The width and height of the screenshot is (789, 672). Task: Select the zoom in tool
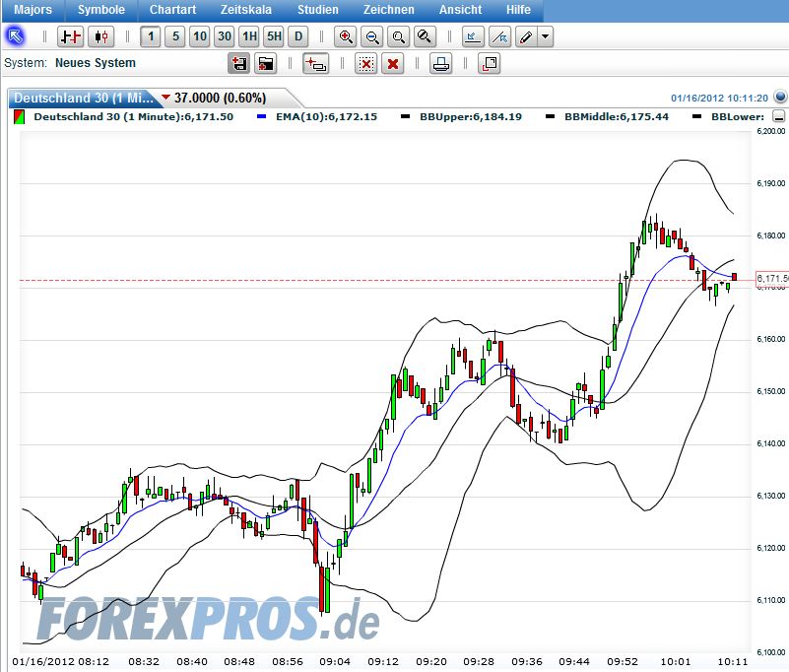[346, 36]
